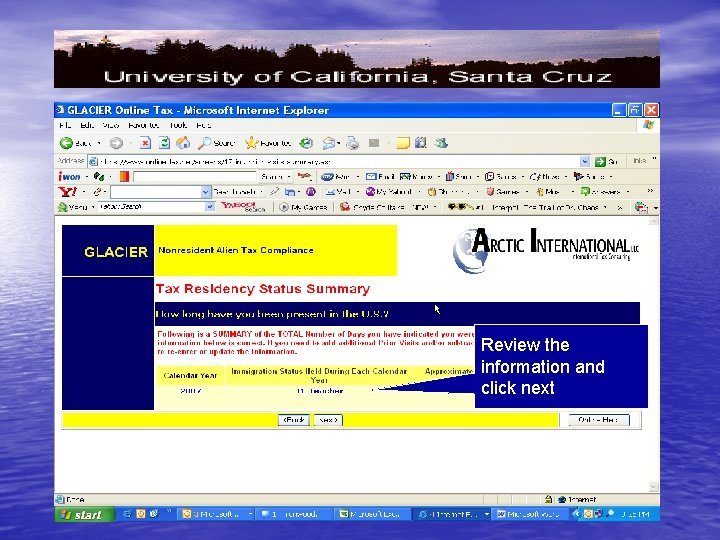Click the IE Back arrow icon
This screenshot has height=540, width=720.
point(67,143)
